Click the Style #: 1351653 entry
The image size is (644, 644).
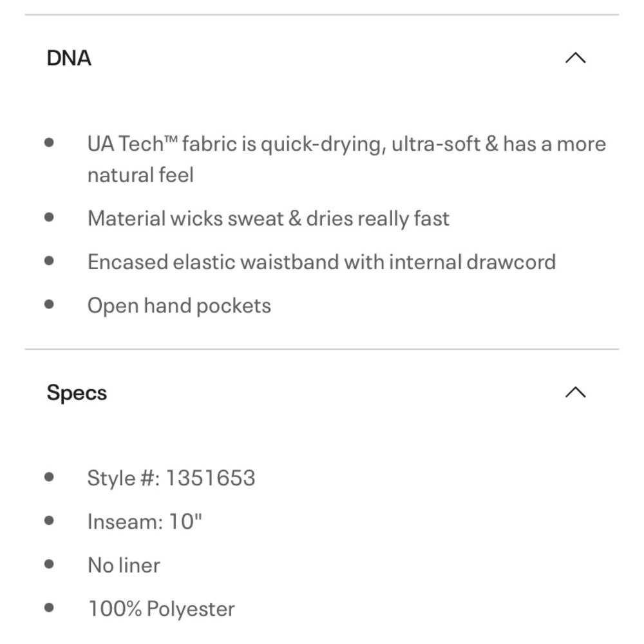pyautogui.click(x=171, y=478)
